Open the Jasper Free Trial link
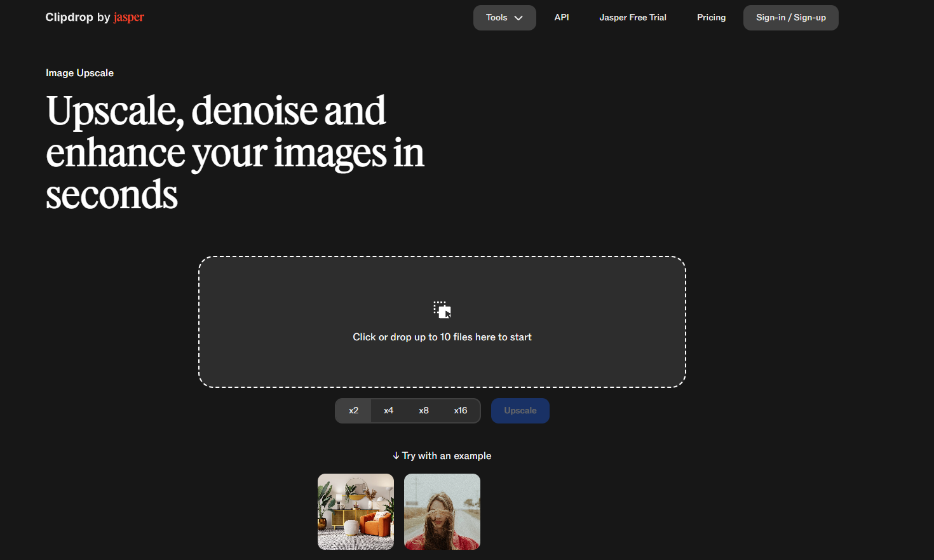Viewport: 934px width, 560px height. click(x=633, y=18)
